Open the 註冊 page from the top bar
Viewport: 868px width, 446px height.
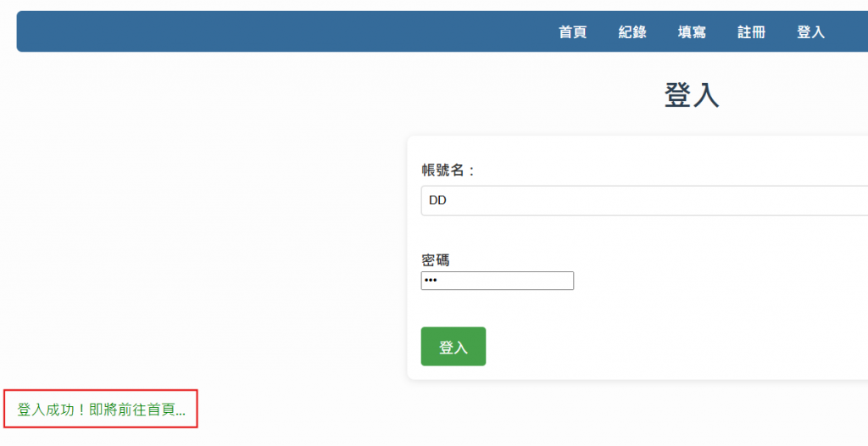click(751, 32)
